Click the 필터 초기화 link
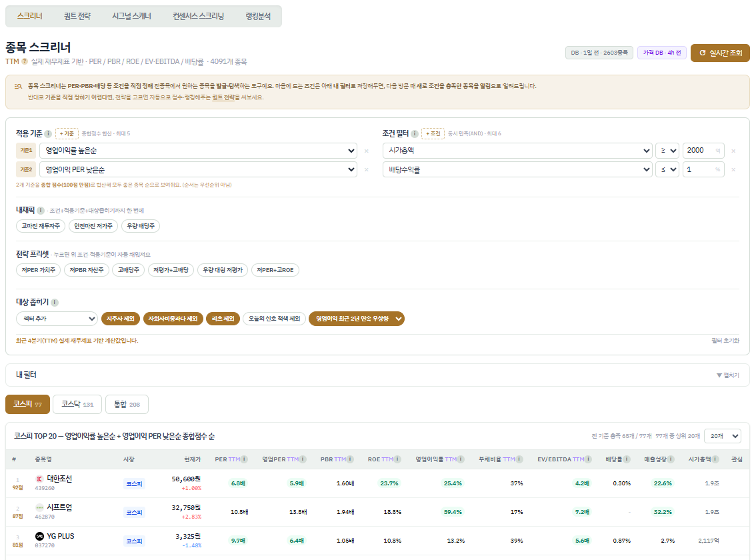 pos(725,341)
